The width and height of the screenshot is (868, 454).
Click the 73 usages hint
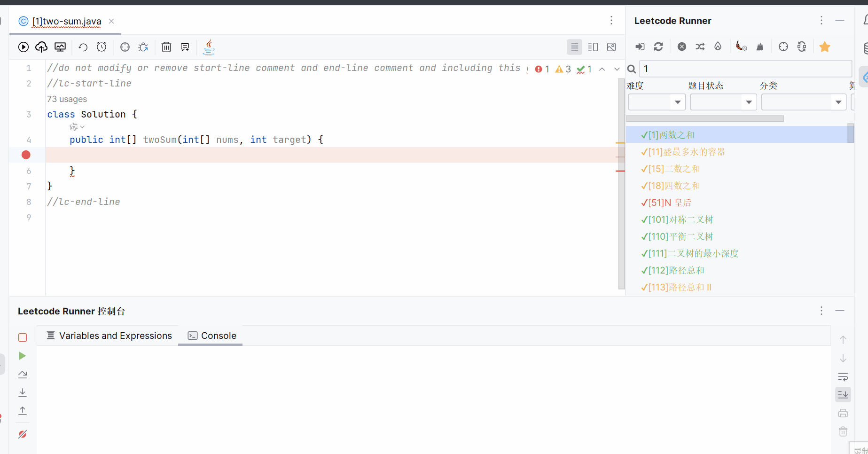tap(67, 99)
